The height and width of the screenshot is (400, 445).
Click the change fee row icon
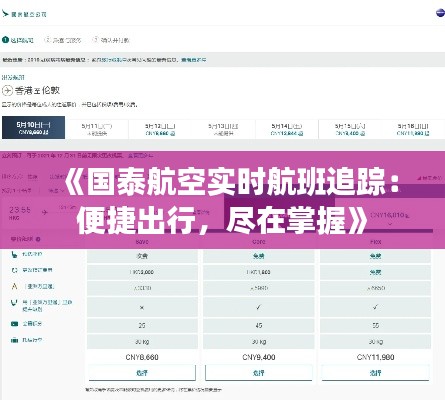point(14,270)
